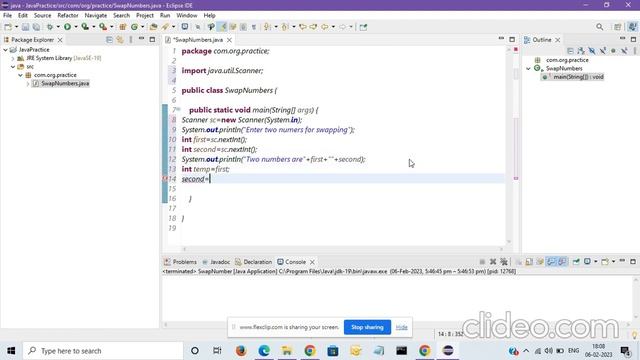Toggle Hide Local Types in Outline
The image size is (640, 360).
pyautogui.click(x=624, y=51)
